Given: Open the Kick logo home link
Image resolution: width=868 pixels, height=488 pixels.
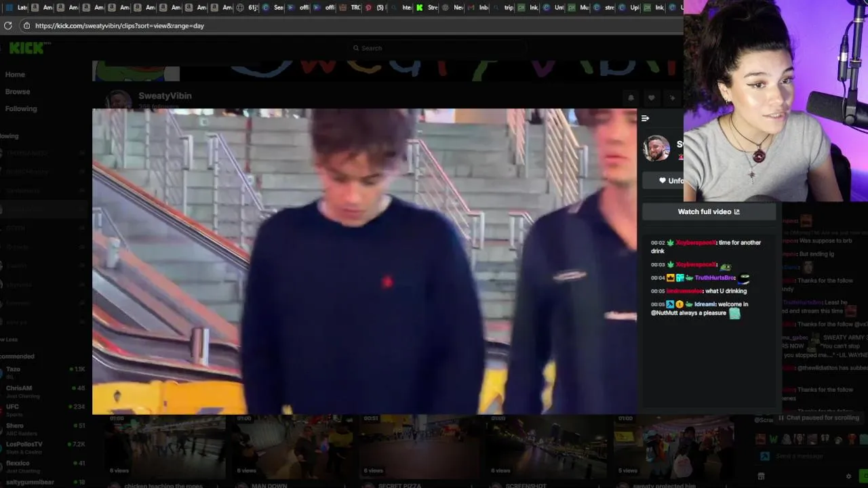Looking at the screenshot, I should (x=27, y=48).
